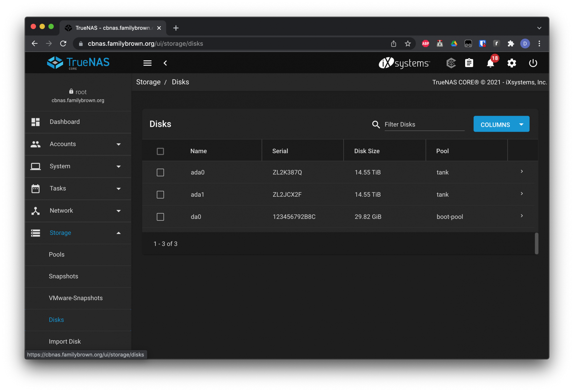Image resolution: width=574 pixels, height=392 pixels.
Task: Click the Dashboard grid icon in sidebar
Action: pyautogui.click(x=36, y=122)
